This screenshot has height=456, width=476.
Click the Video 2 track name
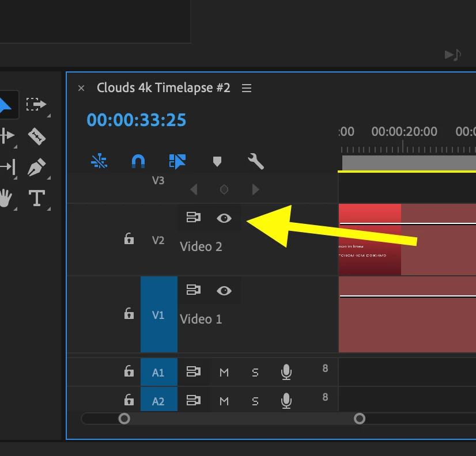[x=201, y=246]
